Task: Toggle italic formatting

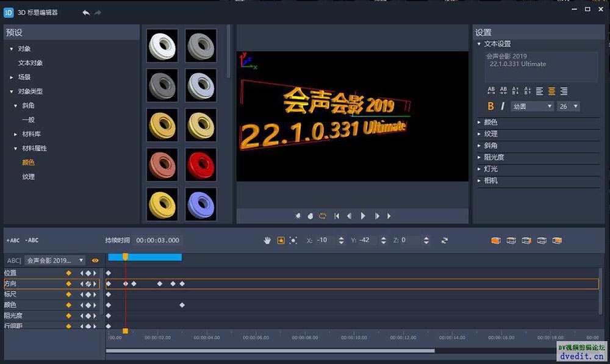Action: (x=503, y=106)
